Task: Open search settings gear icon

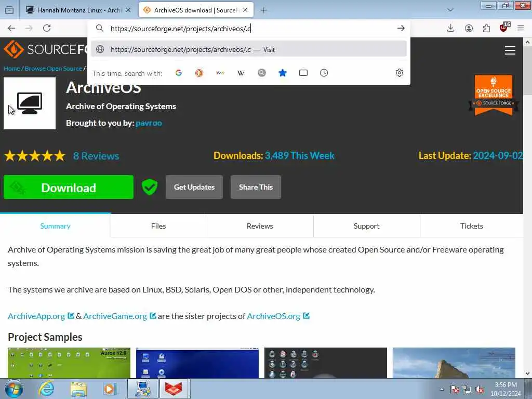Action: [x=400, y=73]
